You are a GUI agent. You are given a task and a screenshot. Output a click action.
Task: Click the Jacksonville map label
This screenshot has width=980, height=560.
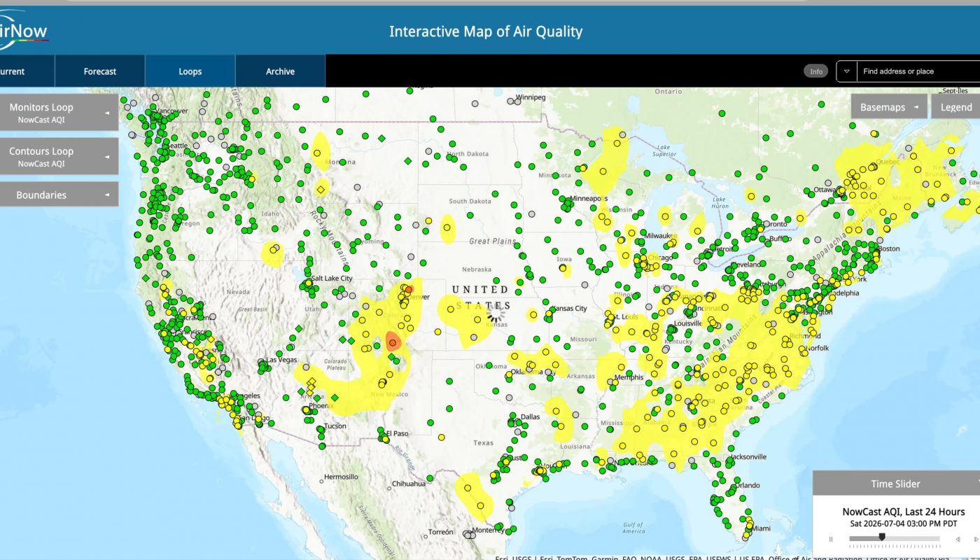(x=747, y=456)
